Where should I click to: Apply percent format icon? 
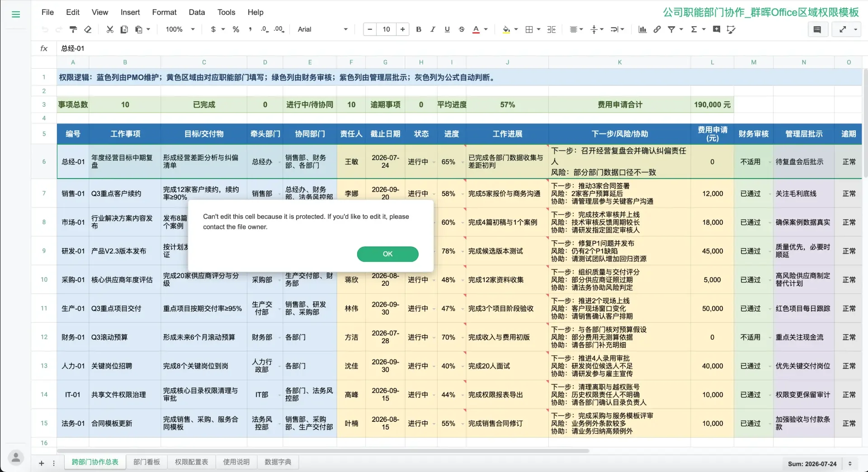[x=236, y=29]
